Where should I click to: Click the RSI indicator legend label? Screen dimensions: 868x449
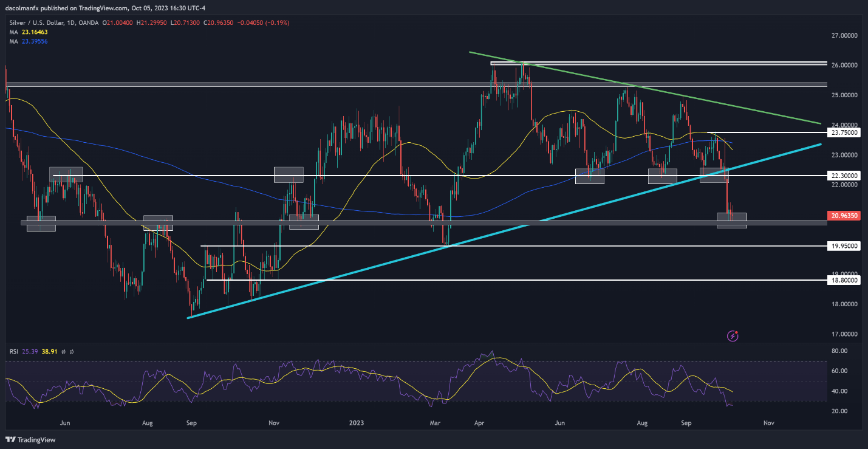[13, 351]
